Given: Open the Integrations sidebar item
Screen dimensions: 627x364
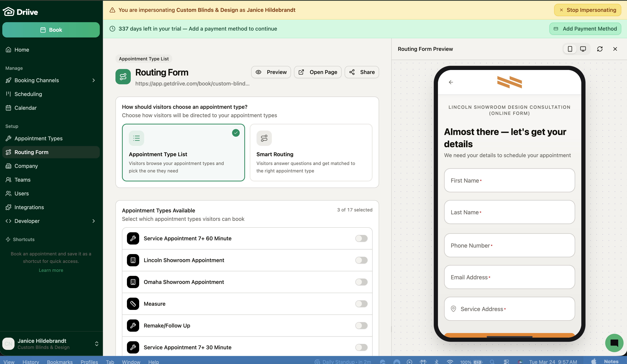Looking at the screenshot, I should pyautogui.click(x=29, y=207).
